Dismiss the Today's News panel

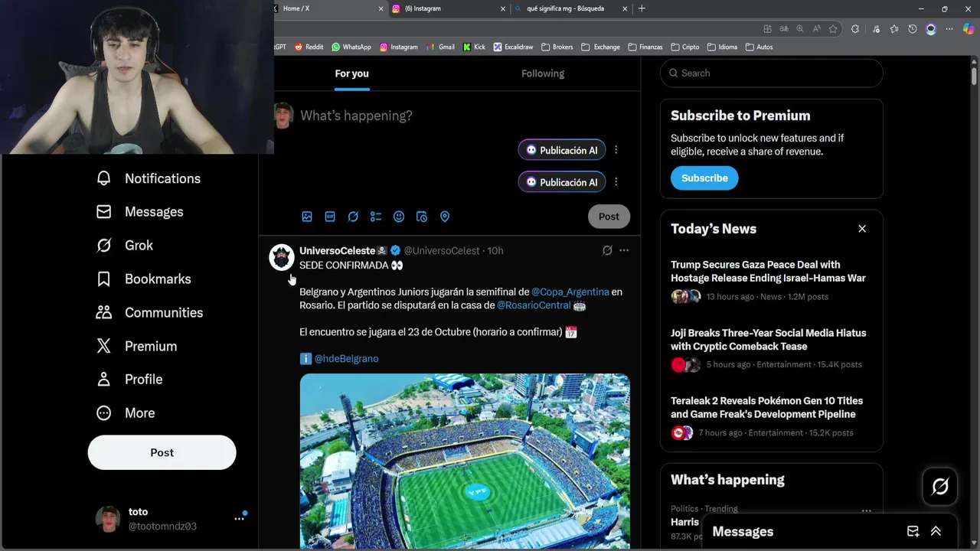(x=862, y=229)
